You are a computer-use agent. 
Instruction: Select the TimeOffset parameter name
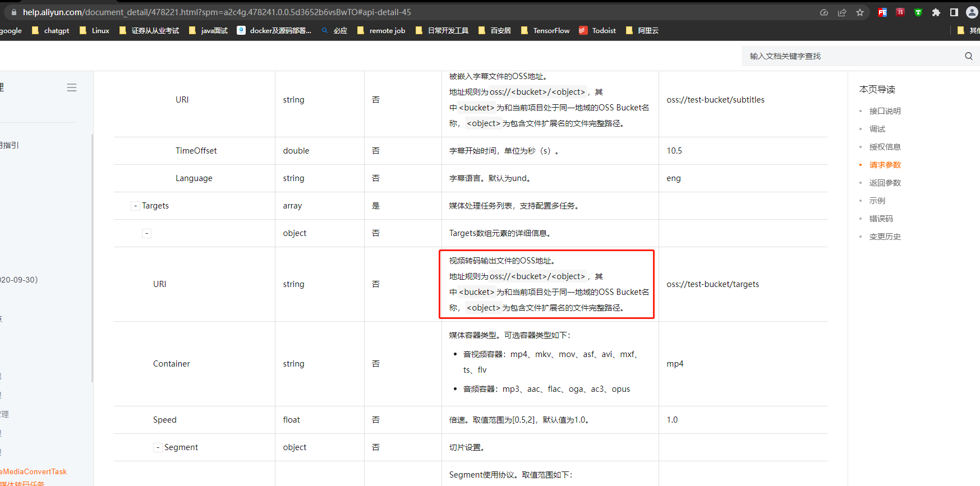coord(196,151)
